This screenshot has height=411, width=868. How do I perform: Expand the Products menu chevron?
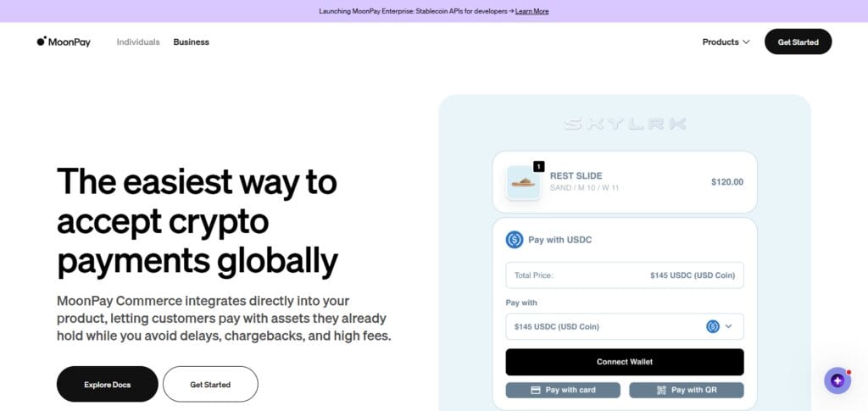click(x=746, y=42)
